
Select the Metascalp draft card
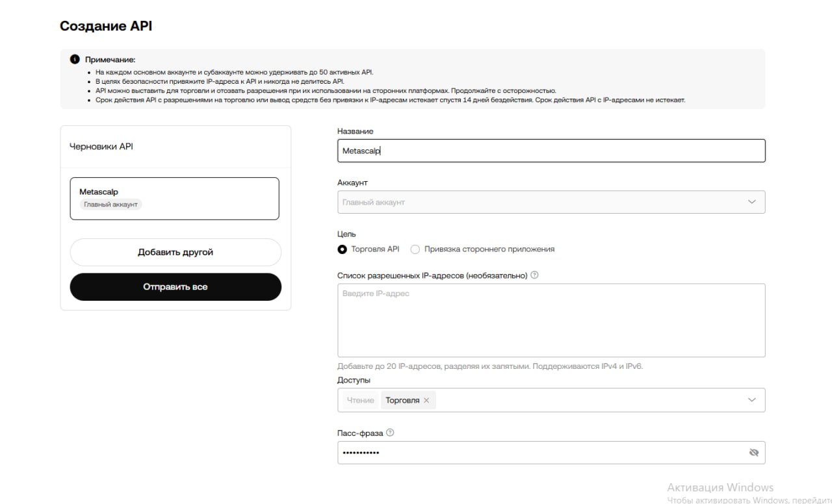coord(174,198)
